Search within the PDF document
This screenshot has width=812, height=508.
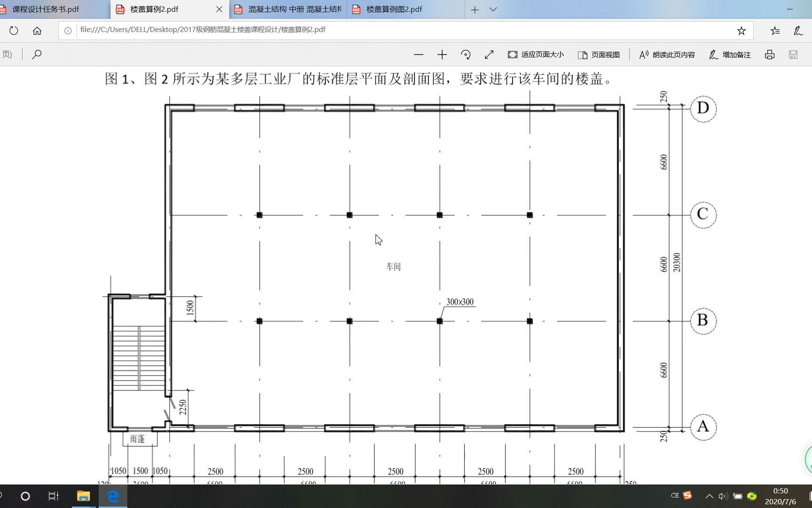[x=37, y=55]
